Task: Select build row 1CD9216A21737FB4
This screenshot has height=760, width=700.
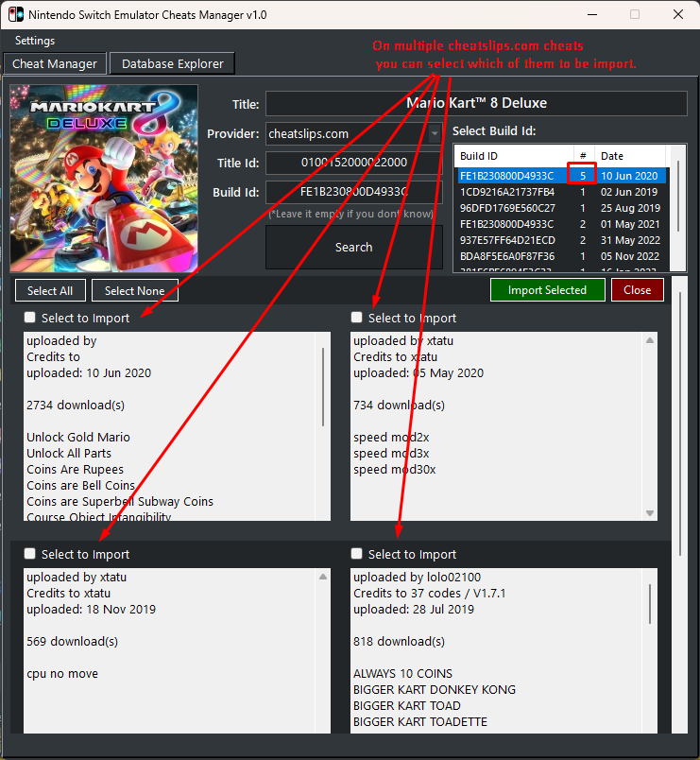Action: tap(562, 192)
